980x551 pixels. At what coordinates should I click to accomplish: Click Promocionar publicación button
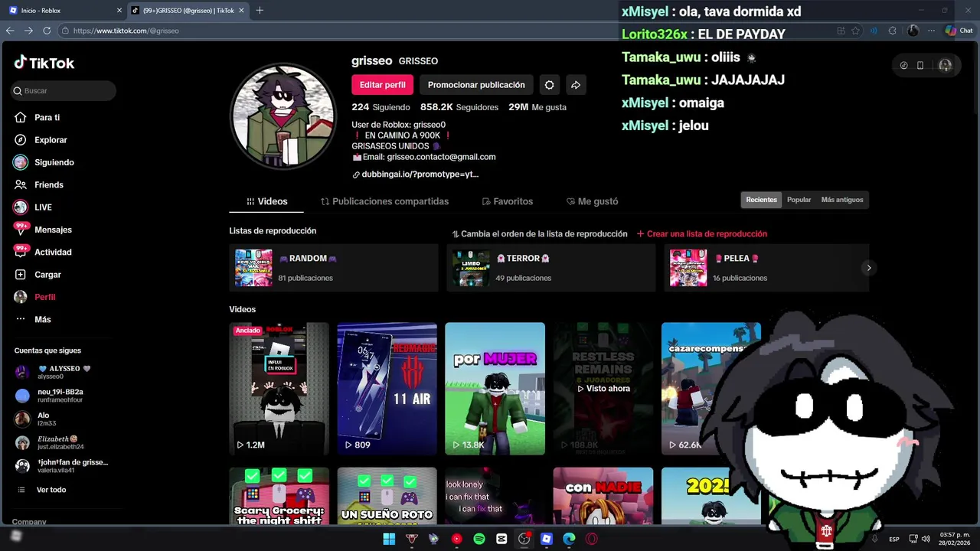pos(476,85)
